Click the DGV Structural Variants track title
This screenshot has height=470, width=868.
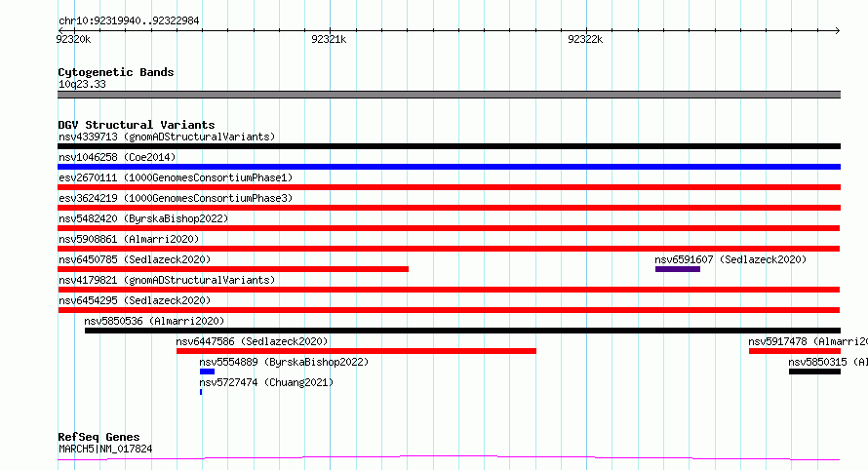pyautogui.click(x=137, y=125)
